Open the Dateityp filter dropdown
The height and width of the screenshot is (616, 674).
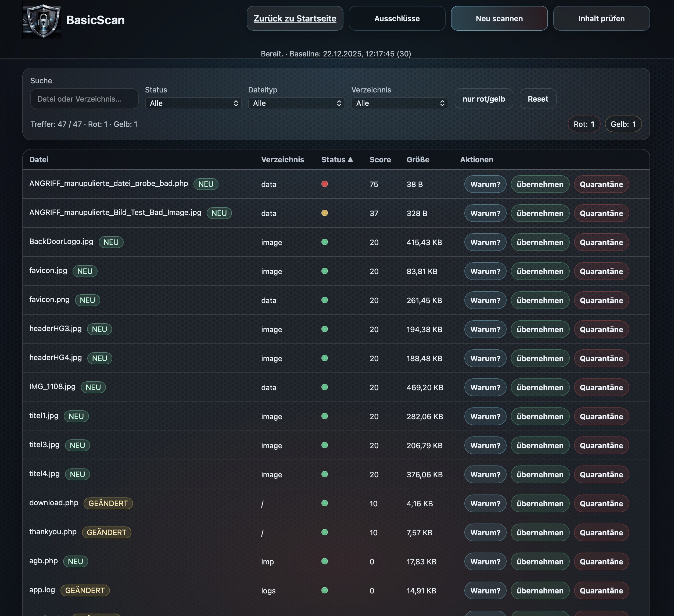[x=296, y=103]
